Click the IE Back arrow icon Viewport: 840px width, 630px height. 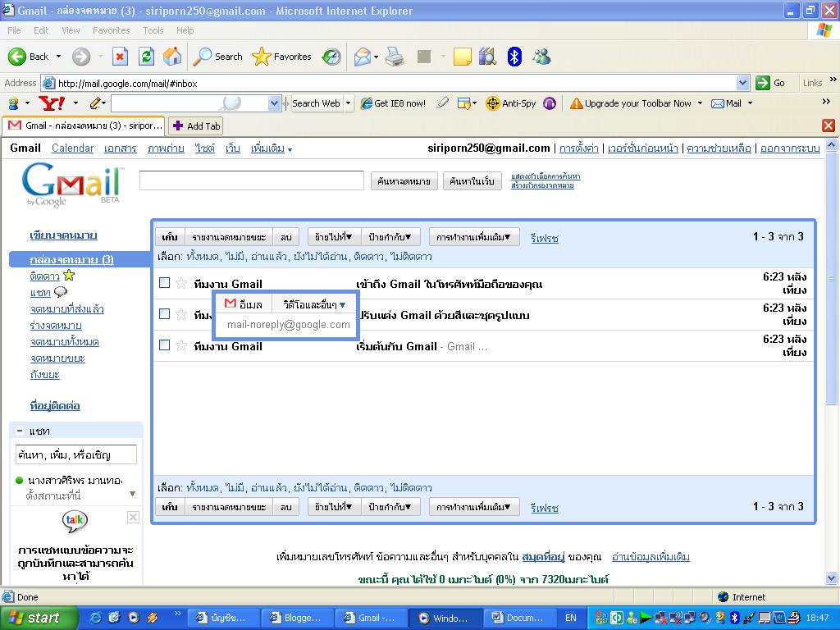point(16,57)
